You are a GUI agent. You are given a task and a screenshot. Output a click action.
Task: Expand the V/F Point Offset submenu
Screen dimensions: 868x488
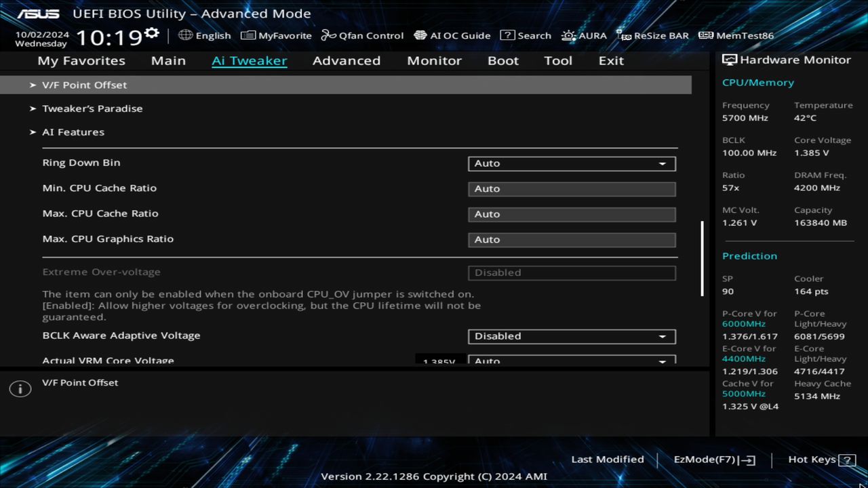coord(85,85)
